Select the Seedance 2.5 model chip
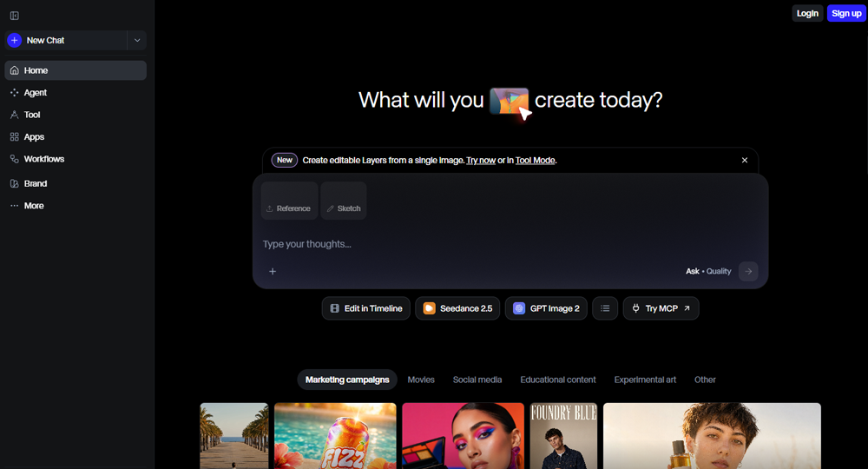Screen dimensions: 868x469 tap(457, 308)
